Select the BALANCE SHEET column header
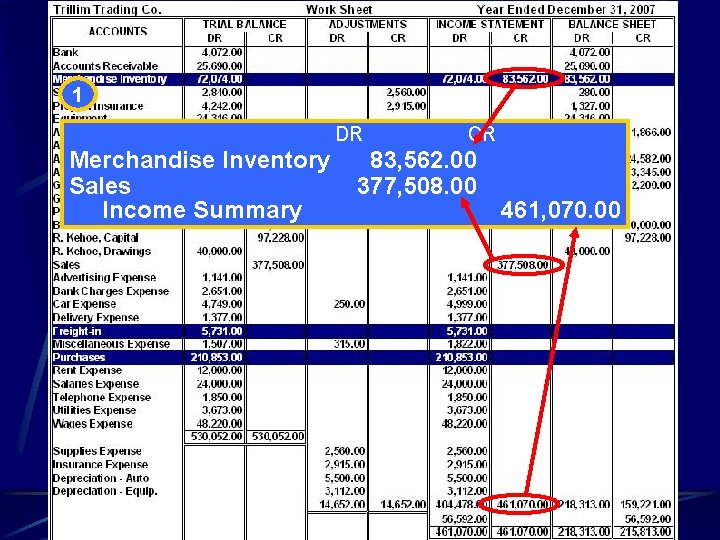Screen dimensions: 720x540 coord(612,24)
